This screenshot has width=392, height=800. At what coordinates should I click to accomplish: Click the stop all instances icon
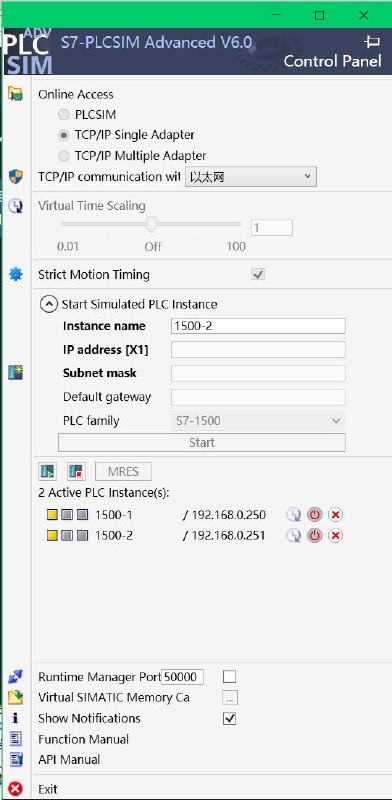76,471
